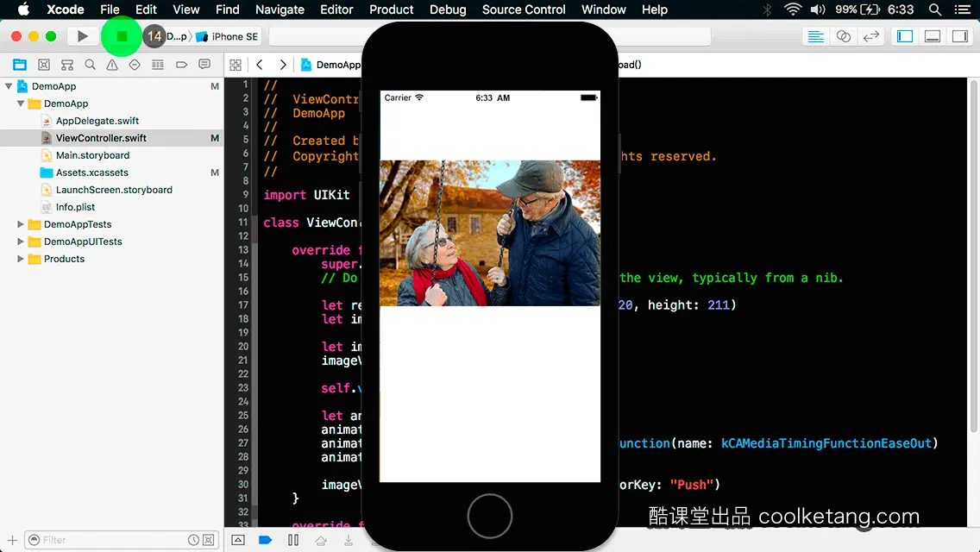This screenshot has height=552, width=980.
Task: Open the Source Control navigator
Action: coord(44,65)
